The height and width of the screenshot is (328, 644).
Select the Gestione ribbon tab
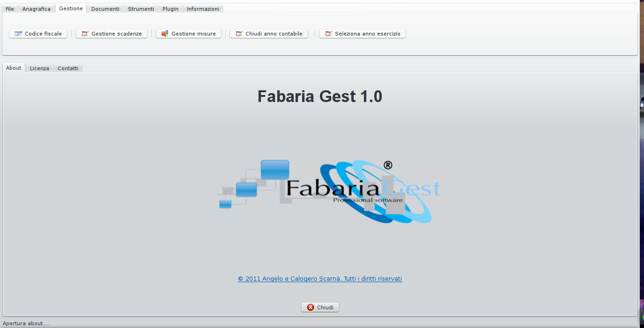tap(71, 8)
